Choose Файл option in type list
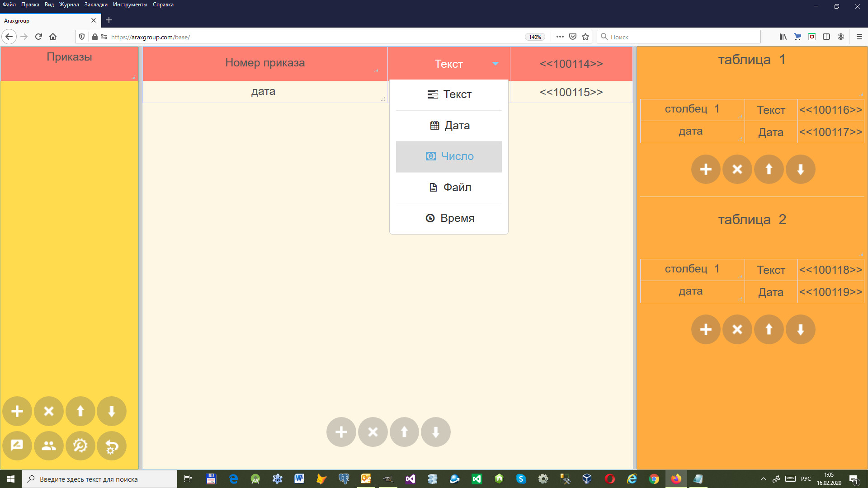Screen dimensions: 868x488 (x=449, y=188)
